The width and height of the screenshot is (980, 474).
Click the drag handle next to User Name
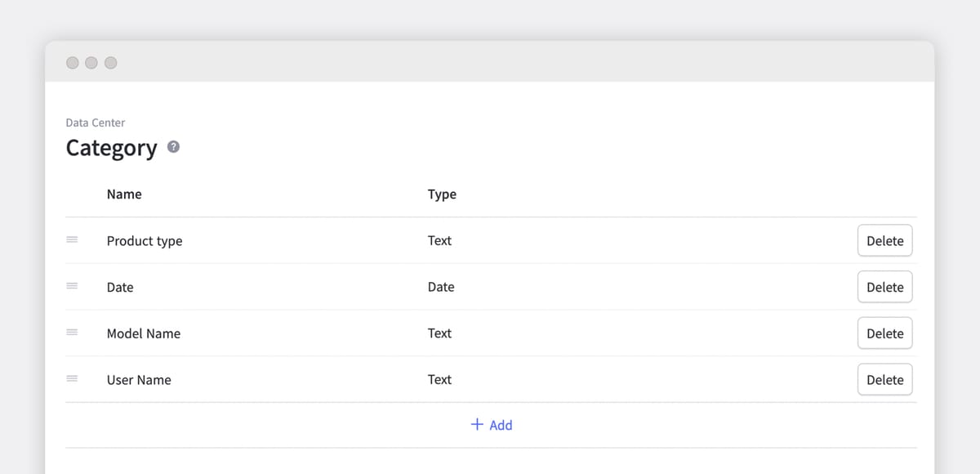click(x=72, y=379)
